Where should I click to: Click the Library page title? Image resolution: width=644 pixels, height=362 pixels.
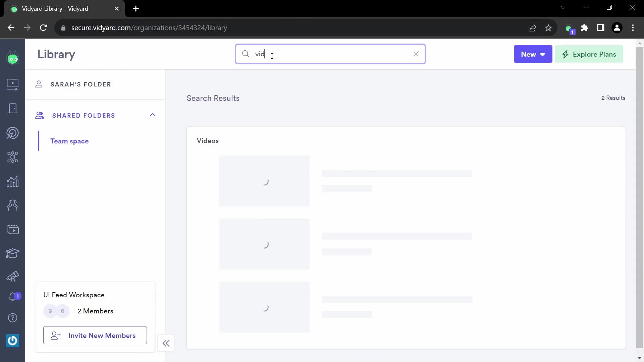[x=56, y=54]
